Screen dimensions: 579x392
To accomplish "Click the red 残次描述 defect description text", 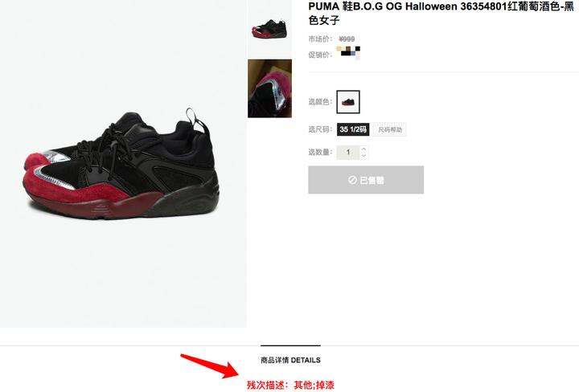I will tap(290, 386).
